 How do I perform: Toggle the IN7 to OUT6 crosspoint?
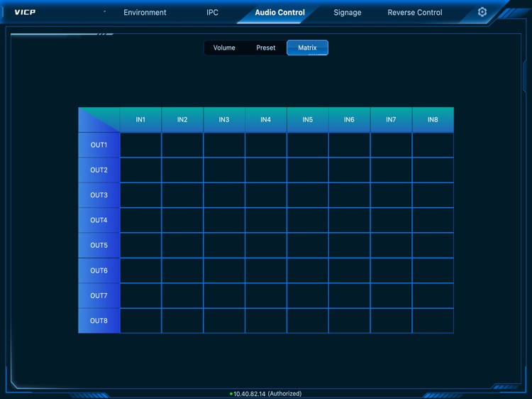(391, 270)
